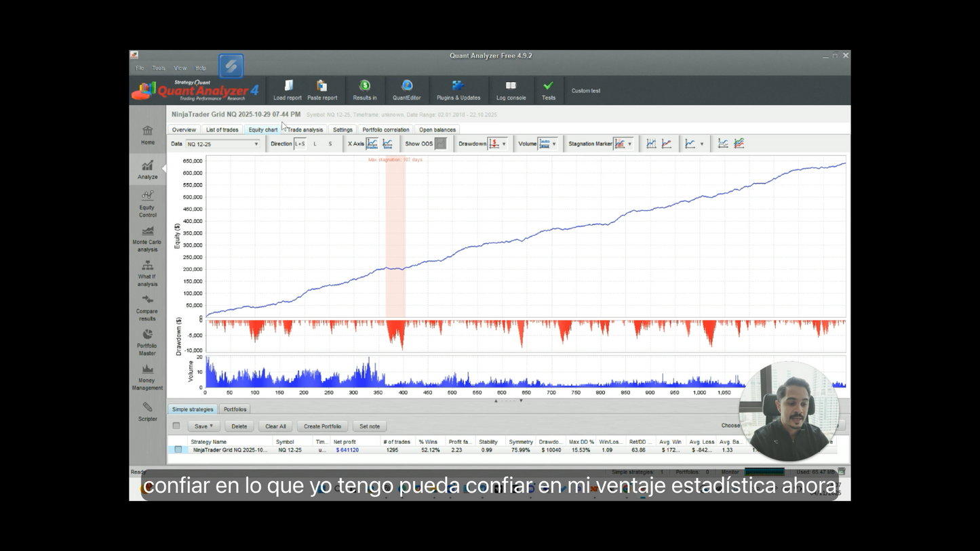Open the File menu

(140, 68)
